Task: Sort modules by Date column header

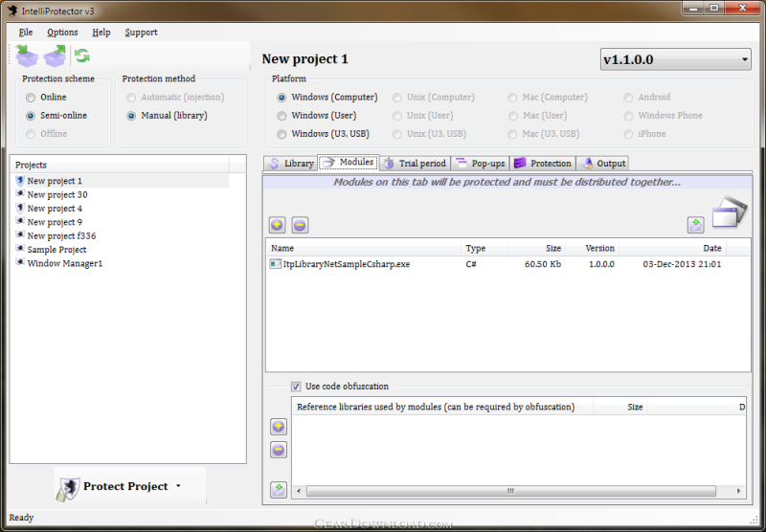Action: pos(673,248)
